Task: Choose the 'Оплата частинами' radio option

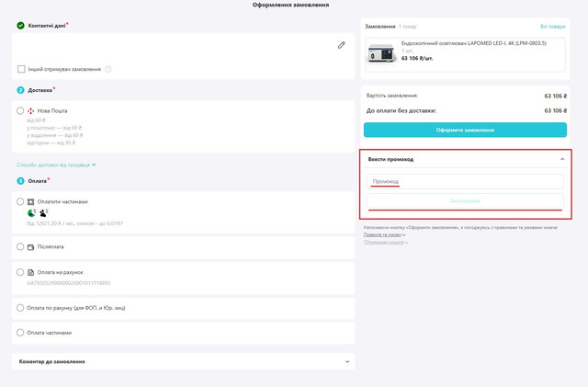Action: coord(20,333)
